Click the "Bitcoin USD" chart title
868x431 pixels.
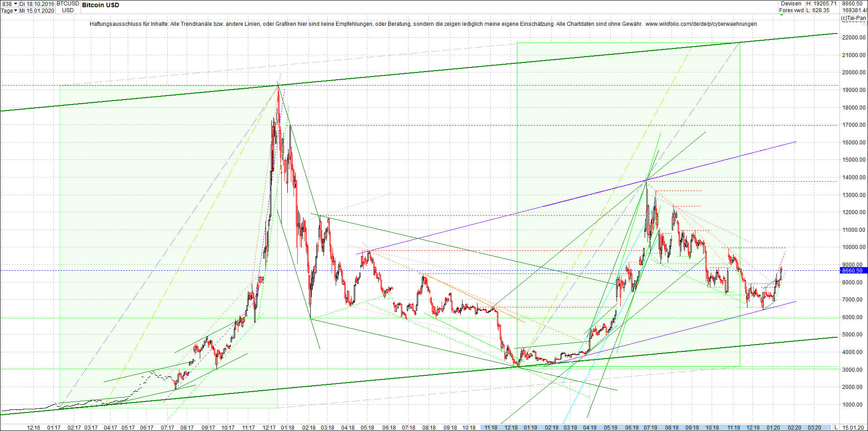click(x=100, y=5)
